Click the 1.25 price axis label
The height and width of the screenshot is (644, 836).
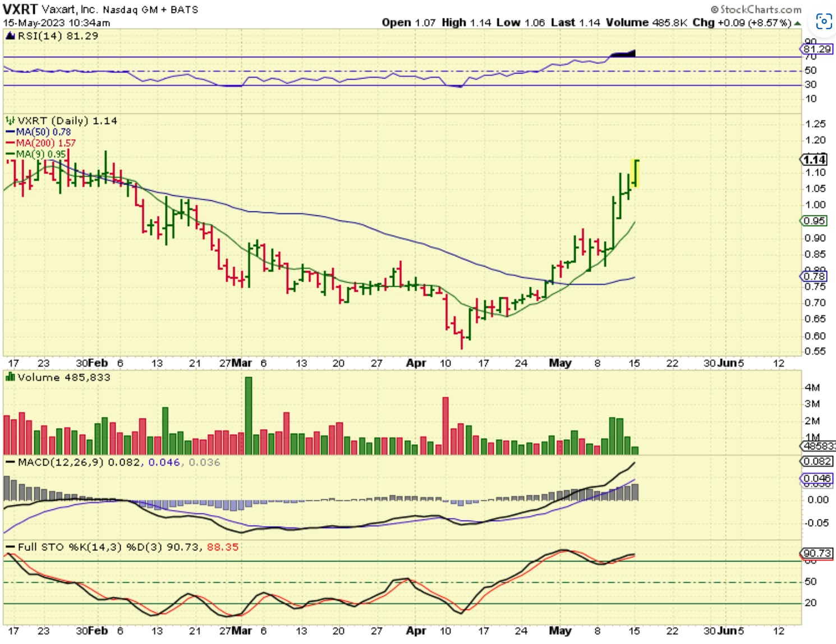pos(815,124)
